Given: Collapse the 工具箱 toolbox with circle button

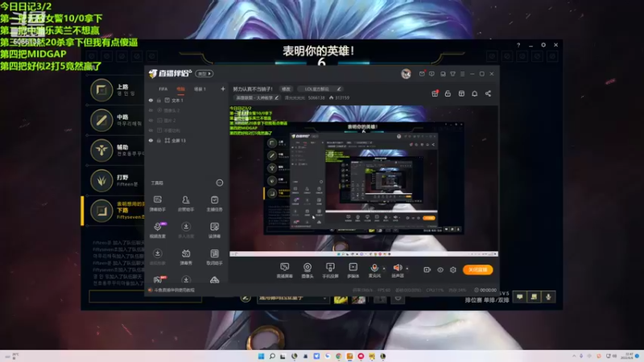Looking at the screenshot, I should [220, 183].
